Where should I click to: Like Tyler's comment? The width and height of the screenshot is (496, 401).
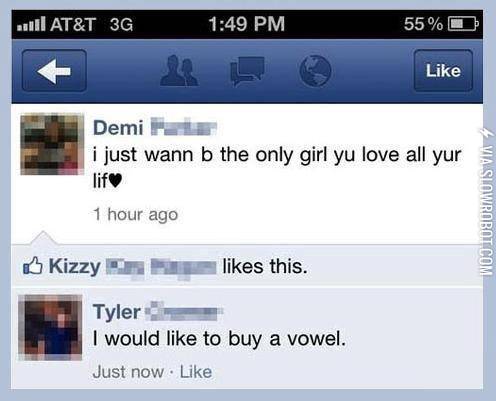(196, 372)
